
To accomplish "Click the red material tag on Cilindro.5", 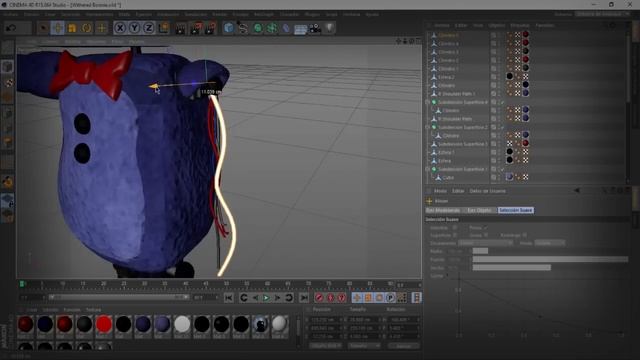I will 526,35.
